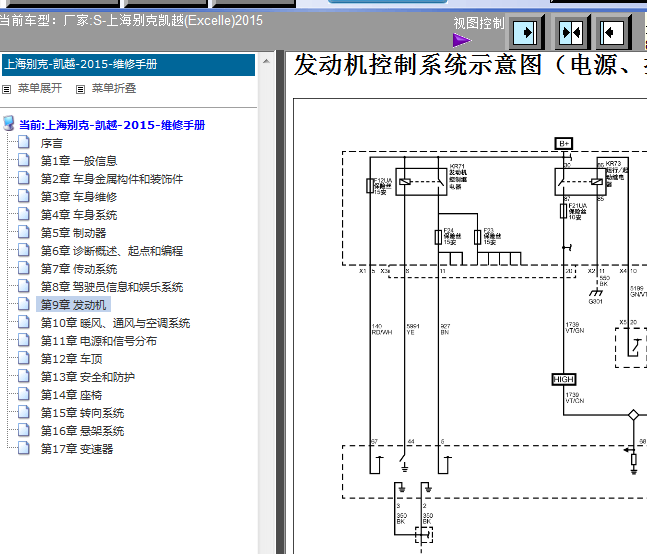Click the page icon next to 第3章

click(x=24, y=196)
